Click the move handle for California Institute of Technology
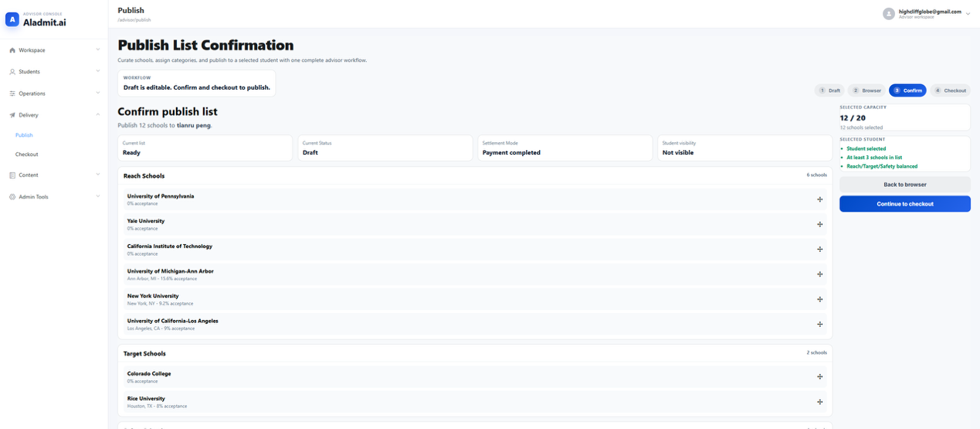The width and height of the screenshot is (980, 429). [x=819, y=250]
